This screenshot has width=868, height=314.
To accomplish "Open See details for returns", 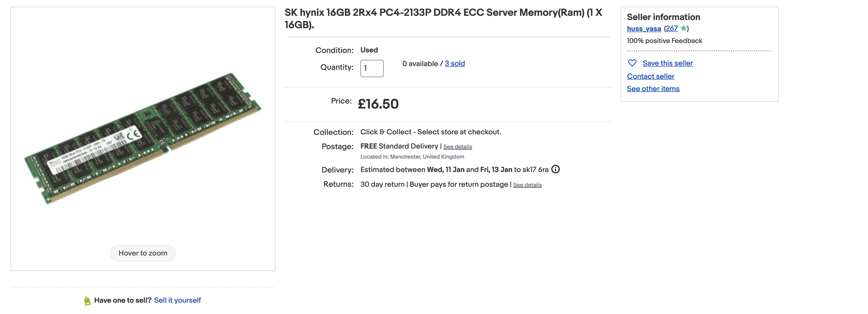I will click(527, 185).
